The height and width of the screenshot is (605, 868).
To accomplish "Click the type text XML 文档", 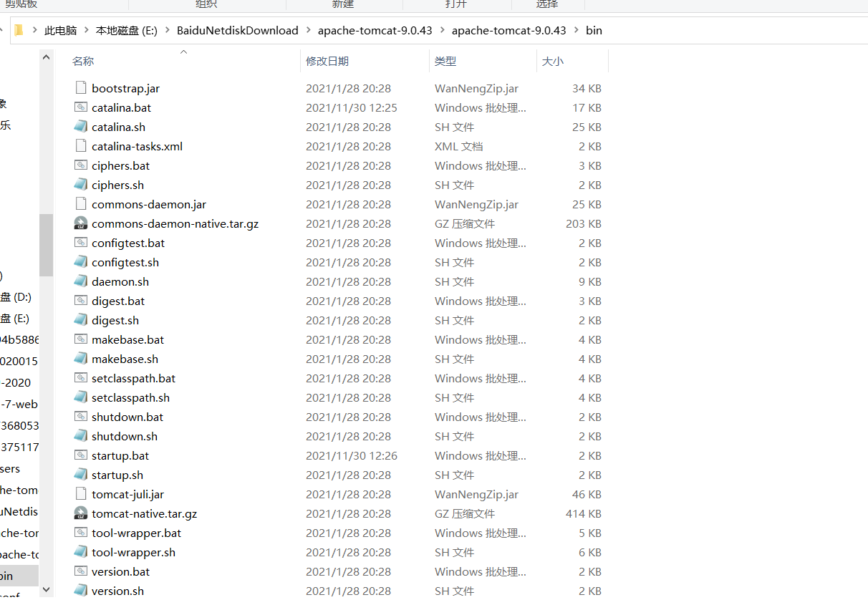I will click(x=459, y=146).
